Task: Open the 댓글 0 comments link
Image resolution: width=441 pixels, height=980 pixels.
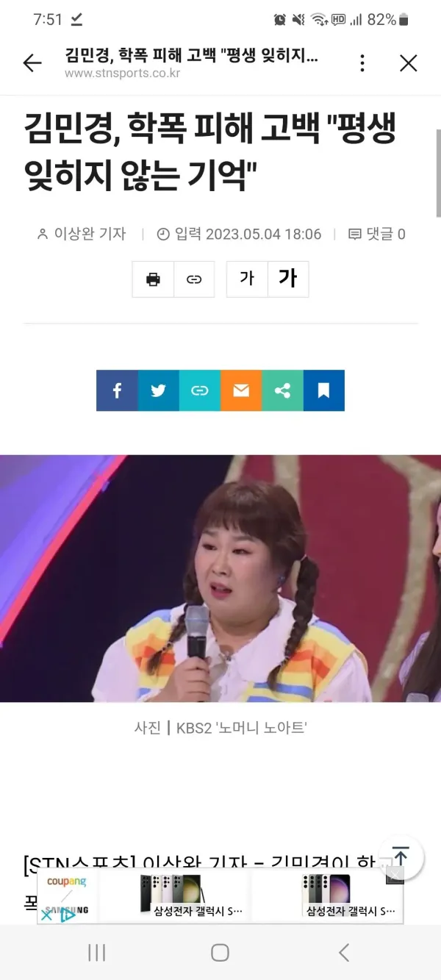Action: coord(376,235)
